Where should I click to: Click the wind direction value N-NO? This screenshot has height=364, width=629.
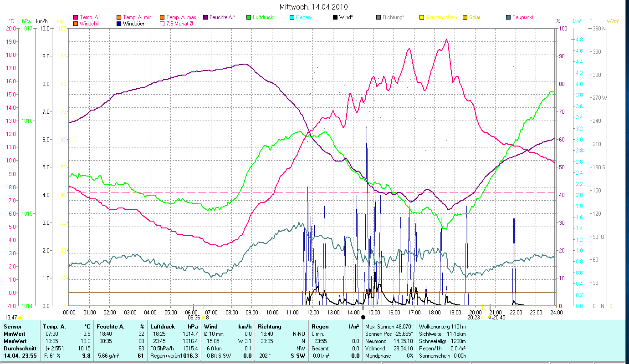299,334
